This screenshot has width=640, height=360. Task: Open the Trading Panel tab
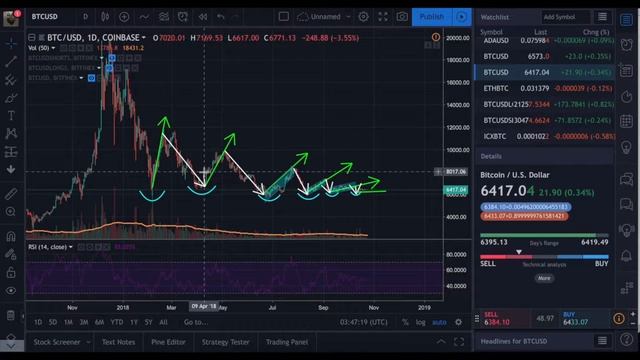(x=287, y=342)
